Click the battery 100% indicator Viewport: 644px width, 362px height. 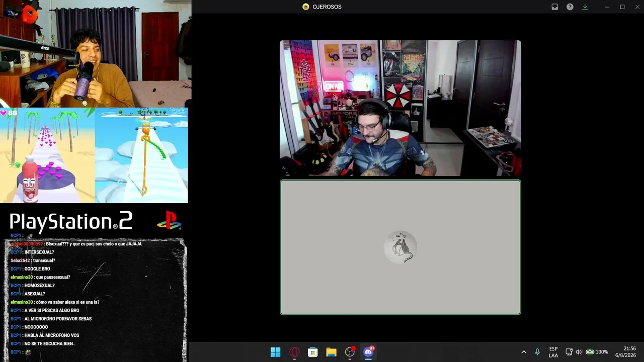(x=597, y=352)
